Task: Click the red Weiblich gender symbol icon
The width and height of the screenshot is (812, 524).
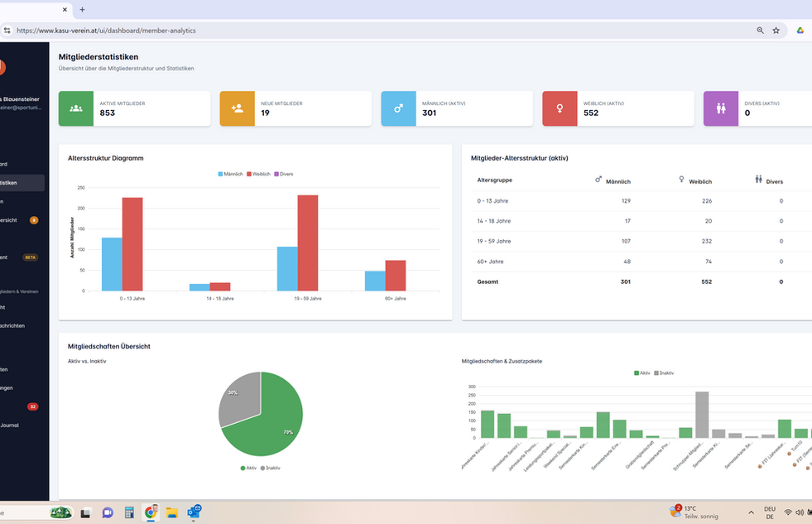Action: (x=560, y=108)
